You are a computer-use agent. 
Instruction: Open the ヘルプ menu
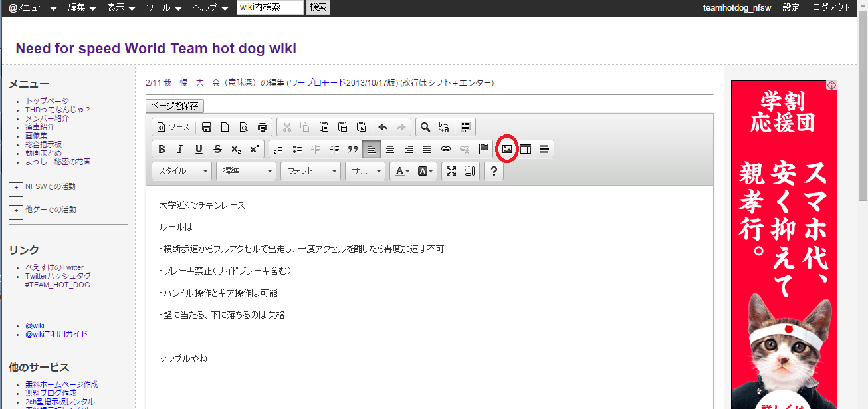[x=211, y=8]
